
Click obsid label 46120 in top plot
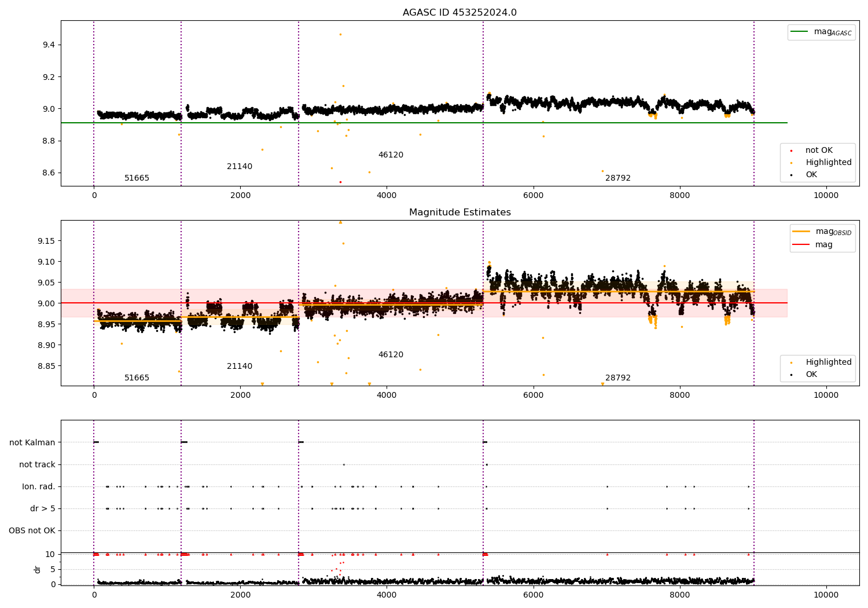[391, 155]
